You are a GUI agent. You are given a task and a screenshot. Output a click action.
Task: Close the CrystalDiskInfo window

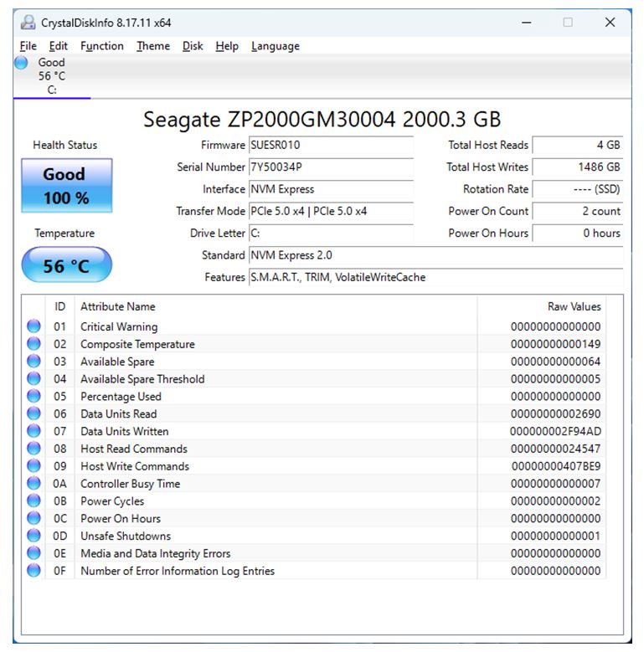click(610, 23)
